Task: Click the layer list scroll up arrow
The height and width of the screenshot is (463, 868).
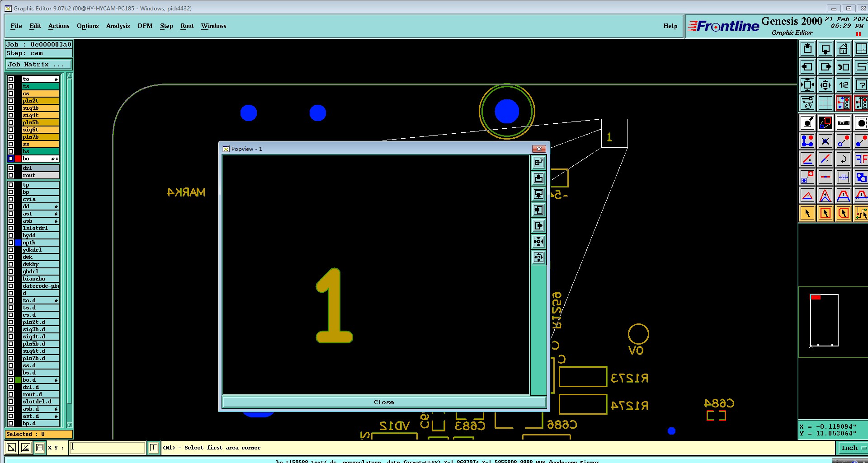Action: pos(69,76)
